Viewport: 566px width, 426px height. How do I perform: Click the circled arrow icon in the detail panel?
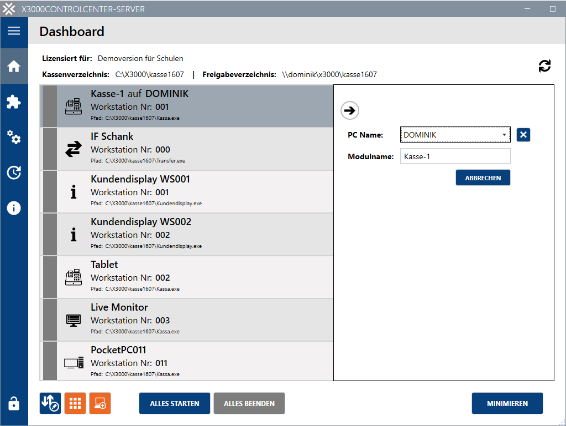pos(349,110)
